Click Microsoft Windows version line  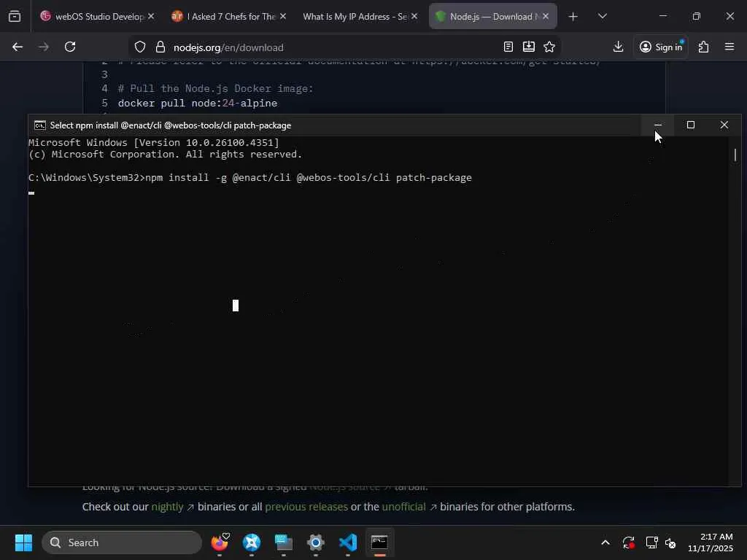click(x=154, y=142)
